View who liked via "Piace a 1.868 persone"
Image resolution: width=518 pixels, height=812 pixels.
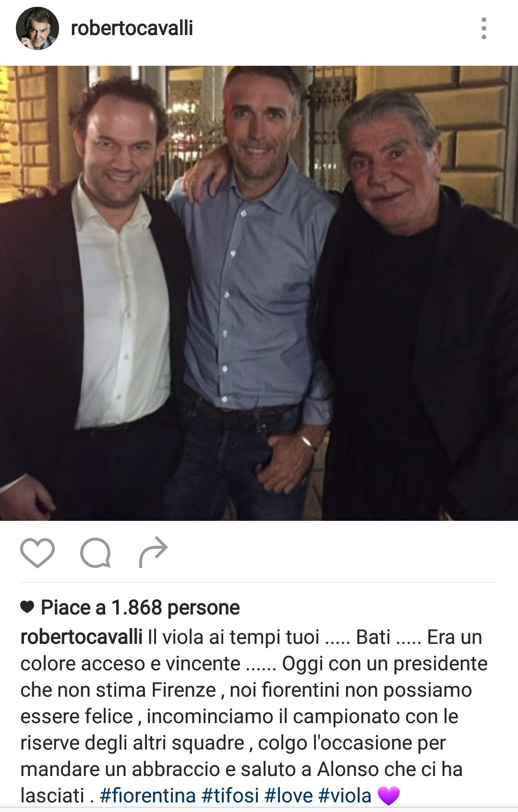(x=140, y=607)
